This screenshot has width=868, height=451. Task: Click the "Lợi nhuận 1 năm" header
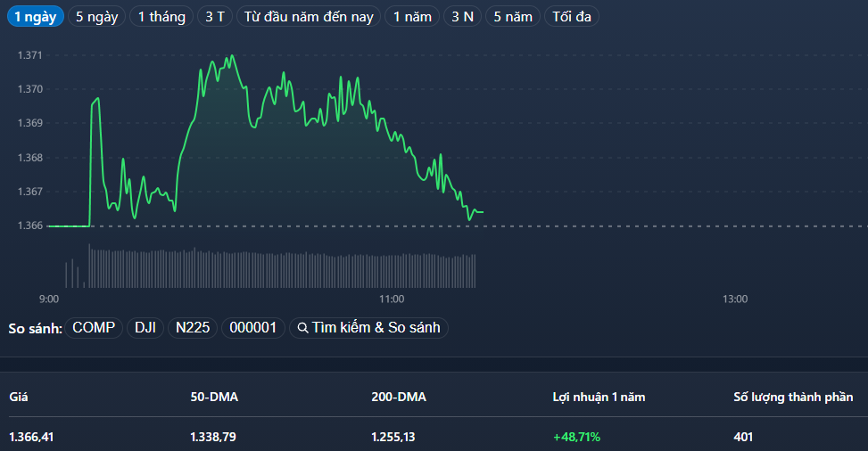pyautogui.click(x=599, y=398)
